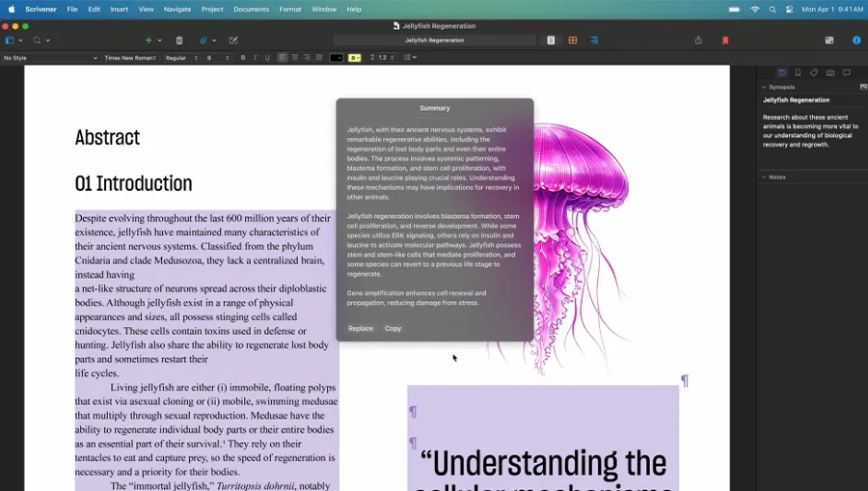Open inspector Snapshots camera icon
This screenshot has width=868, height=491.
[x=830, y=72]
